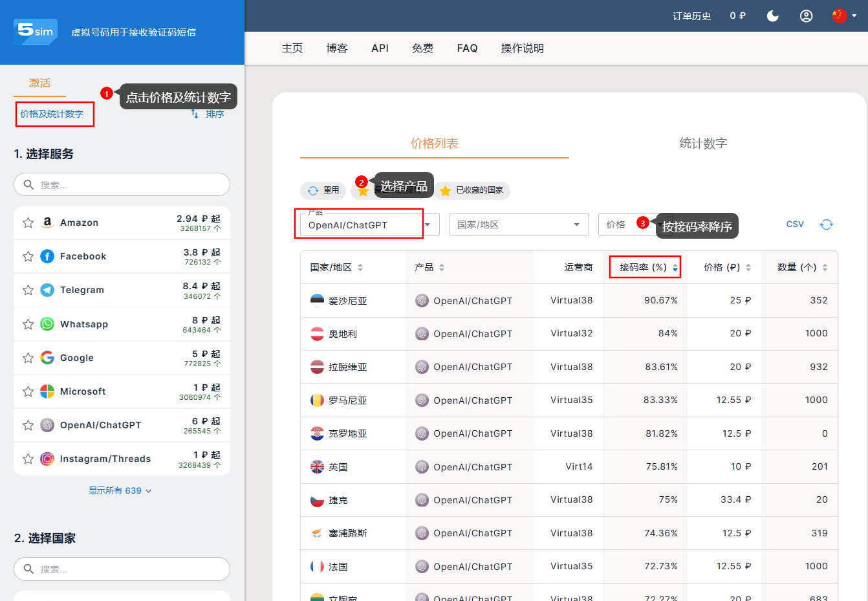Click the sort arrows icon beside 排序
Screen dimensions: 868x601
tap(195, 114)
